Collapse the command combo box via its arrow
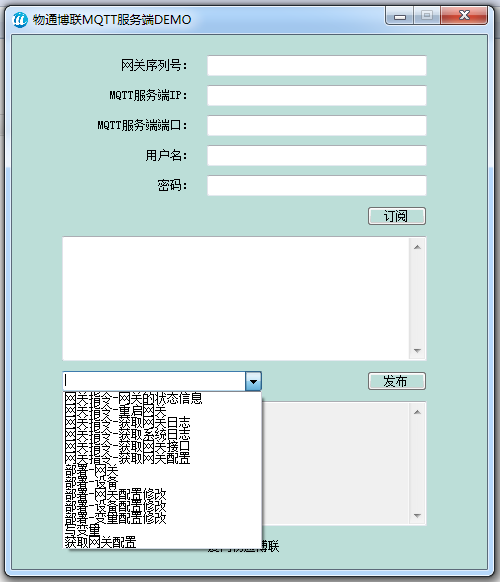 tap(254, 381)
